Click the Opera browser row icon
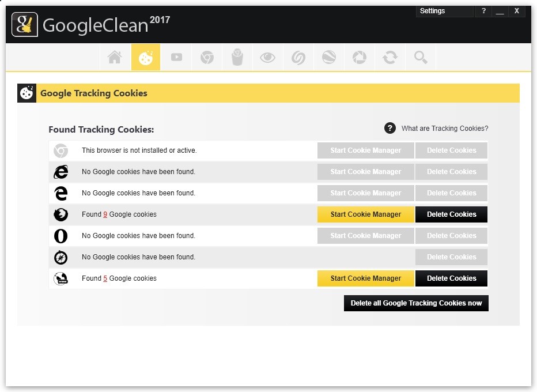 (x=61, y=236)
